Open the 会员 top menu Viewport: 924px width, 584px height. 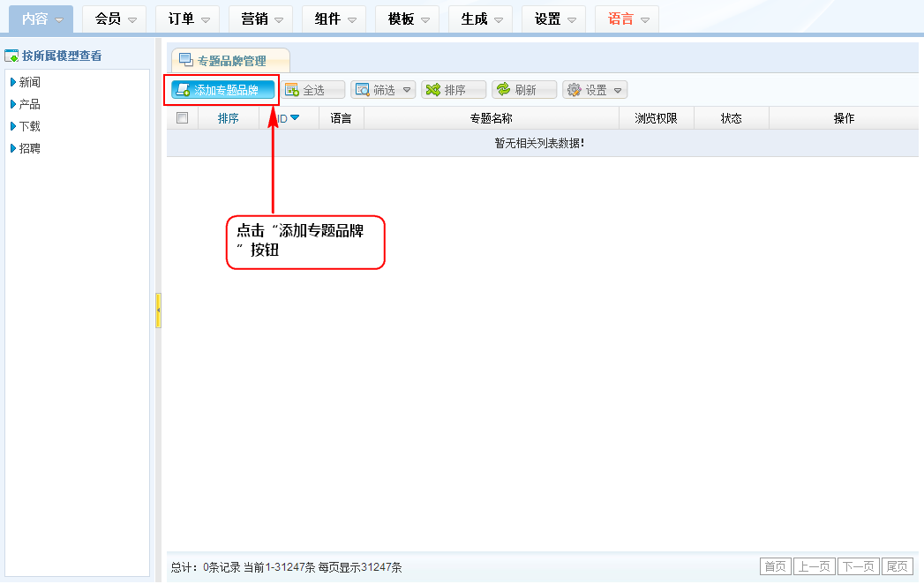click(114, 19)
